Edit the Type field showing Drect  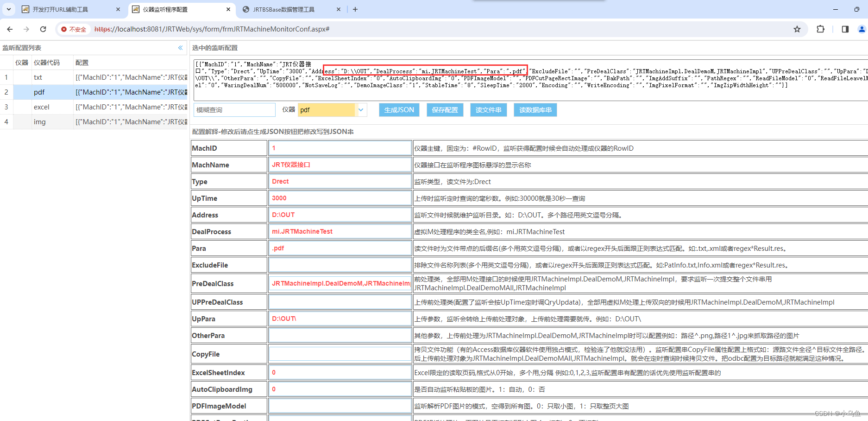pos(340,181)
